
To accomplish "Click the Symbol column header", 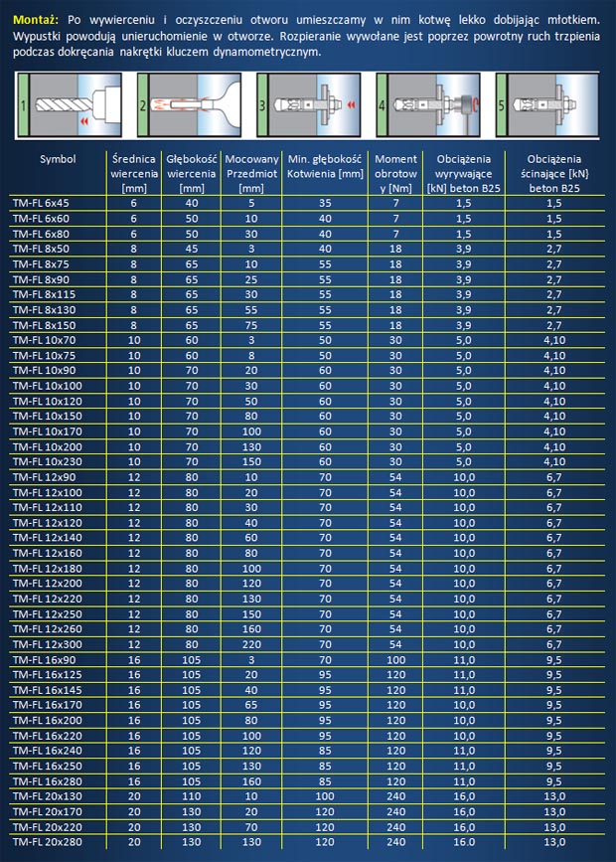I will (58, 159).
